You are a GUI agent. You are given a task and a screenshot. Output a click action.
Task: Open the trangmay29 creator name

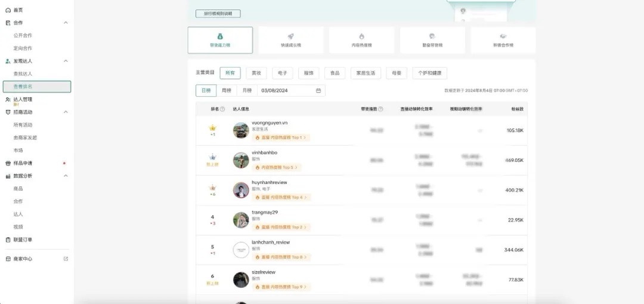tap(265, 212)
